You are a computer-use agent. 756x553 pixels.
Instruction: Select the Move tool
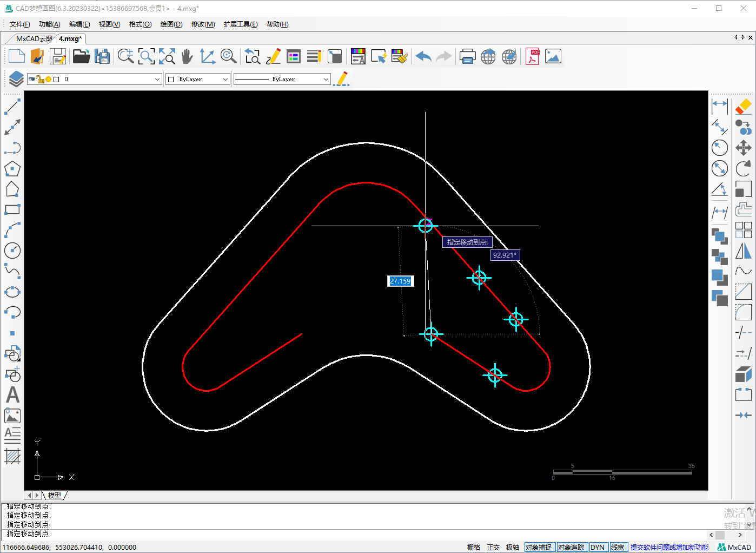744,148
